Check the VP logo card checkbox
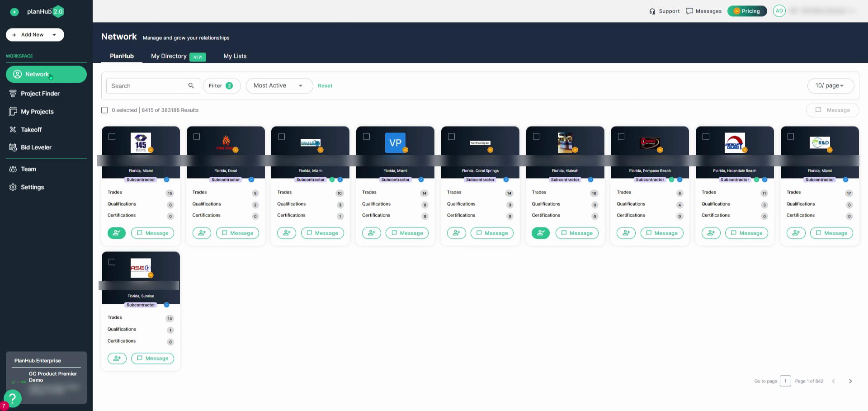868x411 pixels. tap(367, 137)
